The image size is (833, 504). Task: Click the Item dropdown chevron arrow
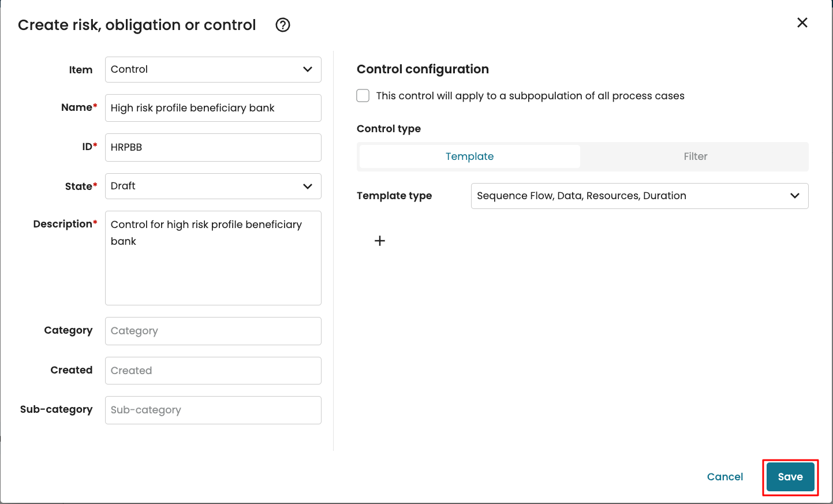tap(308, 69)
